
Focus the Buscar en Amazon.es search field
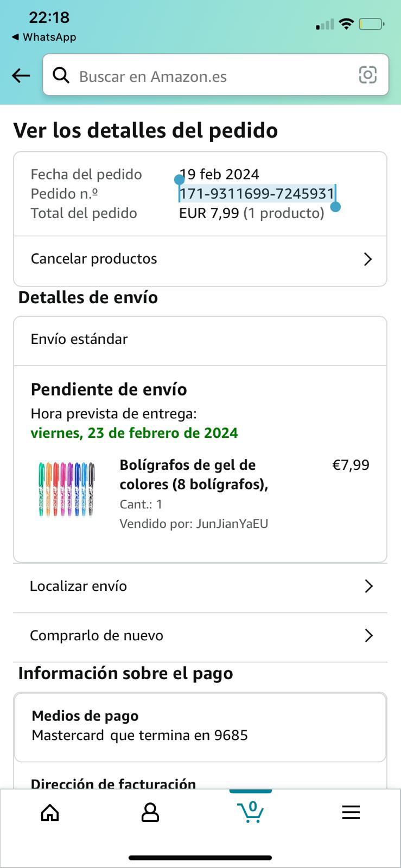[x=212, y=76]
